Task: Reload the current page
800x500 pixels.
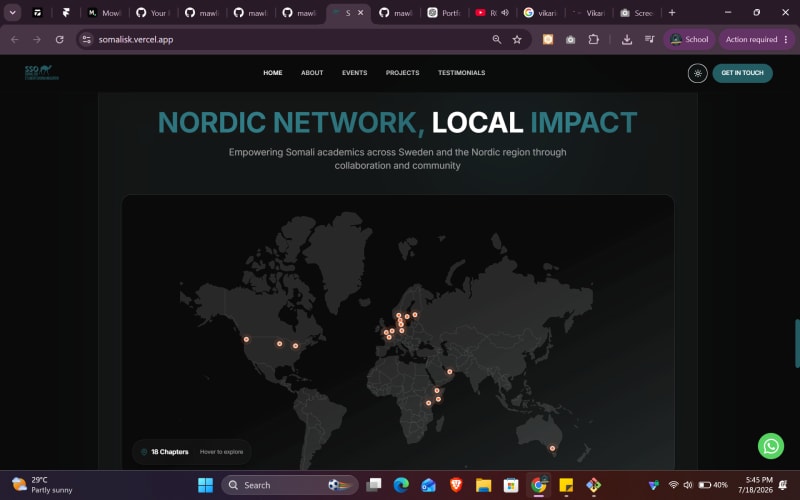Action: tap(60, 39)
